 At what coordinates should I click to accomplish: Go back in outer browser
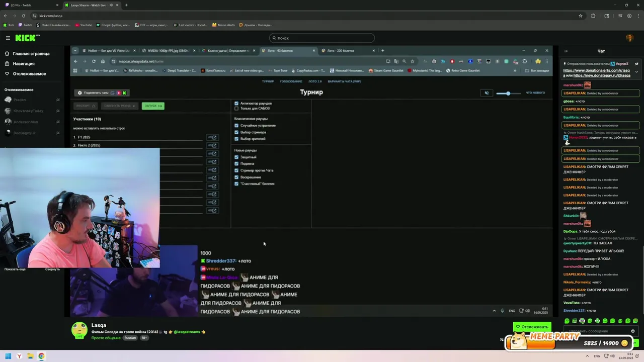pos(6,16)
